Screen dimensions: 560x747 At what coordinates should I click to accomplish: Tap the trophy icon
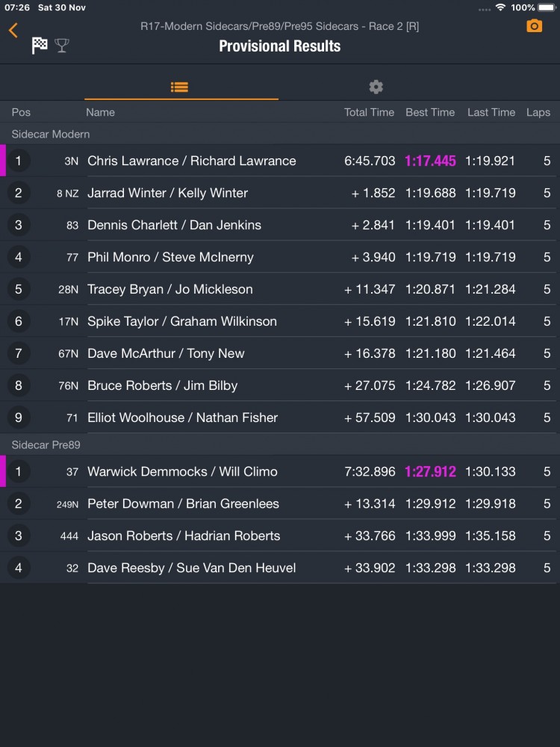coord(62,46)
